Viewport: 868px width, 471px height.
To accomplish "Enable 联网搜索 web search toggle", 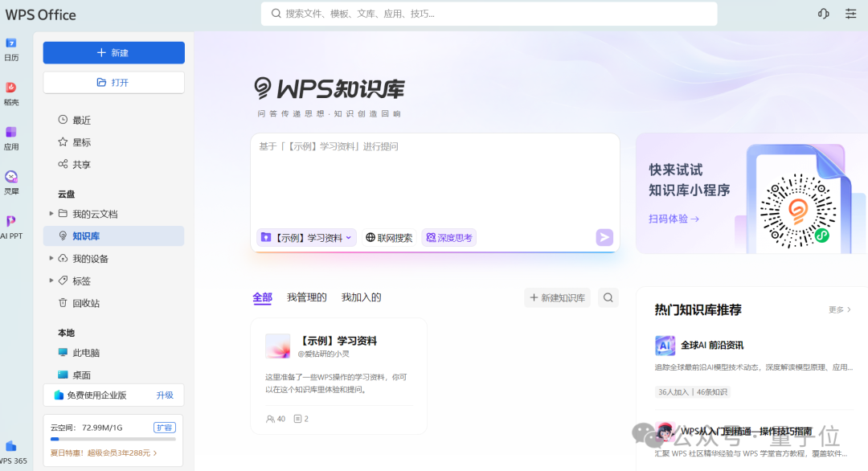I will [388, 237].
